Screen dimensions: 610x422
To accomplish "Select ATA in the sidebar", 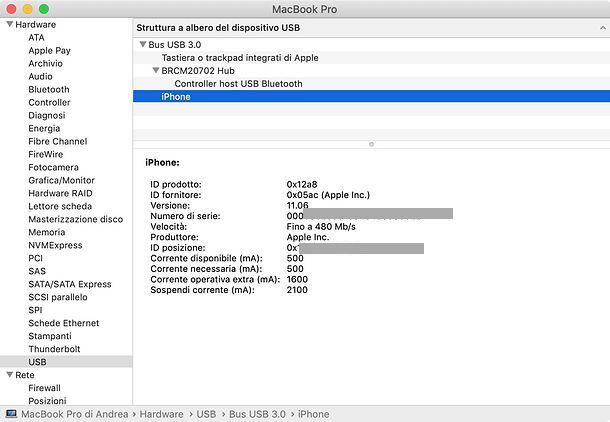I will pyautogui.click(x=36, y=37).
